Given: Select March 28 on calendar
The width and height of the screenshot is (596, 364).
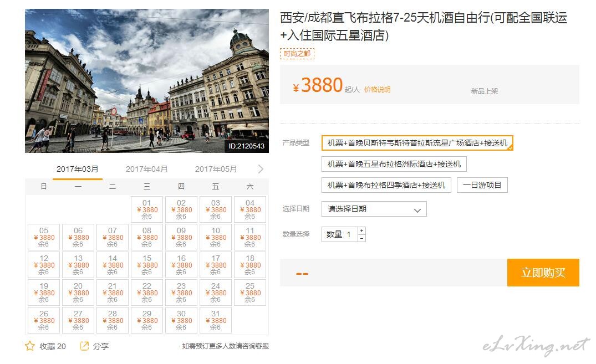Looking at the screenshot, I should coord(113,320).
